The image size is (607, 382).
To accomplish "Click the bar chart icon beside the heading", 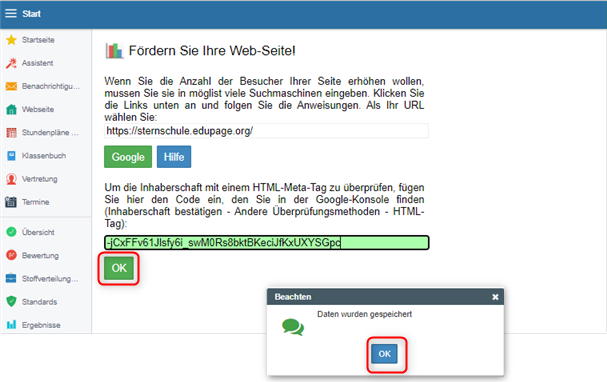I will pyautogui.click(x=114, y=51).
